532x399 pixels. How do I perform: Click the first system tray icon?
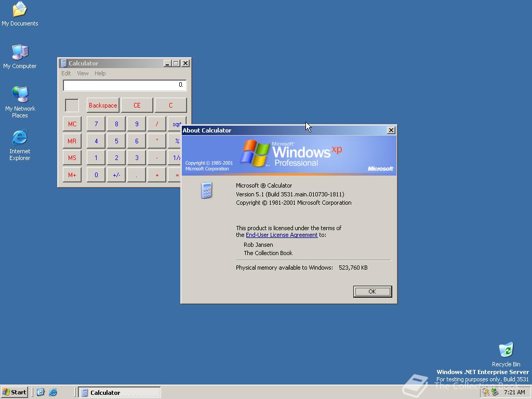click(x=486, y=392)
